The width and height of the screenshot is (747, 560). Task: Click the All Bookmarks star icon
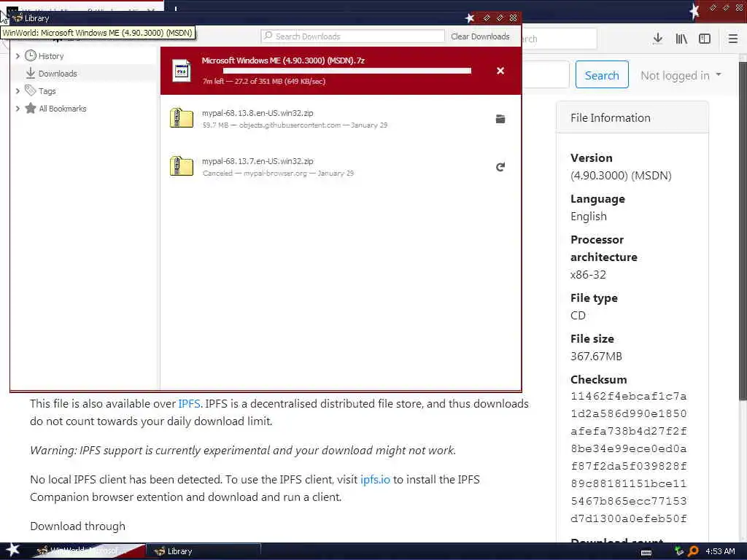(x=31, y=108)
